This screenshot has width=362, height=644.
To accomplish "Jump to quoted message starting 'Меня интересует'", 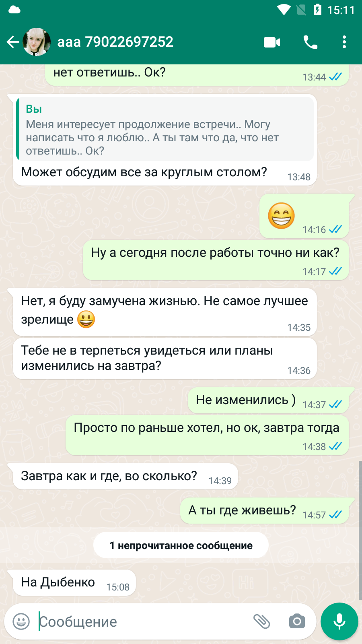I will pos(165,129).
